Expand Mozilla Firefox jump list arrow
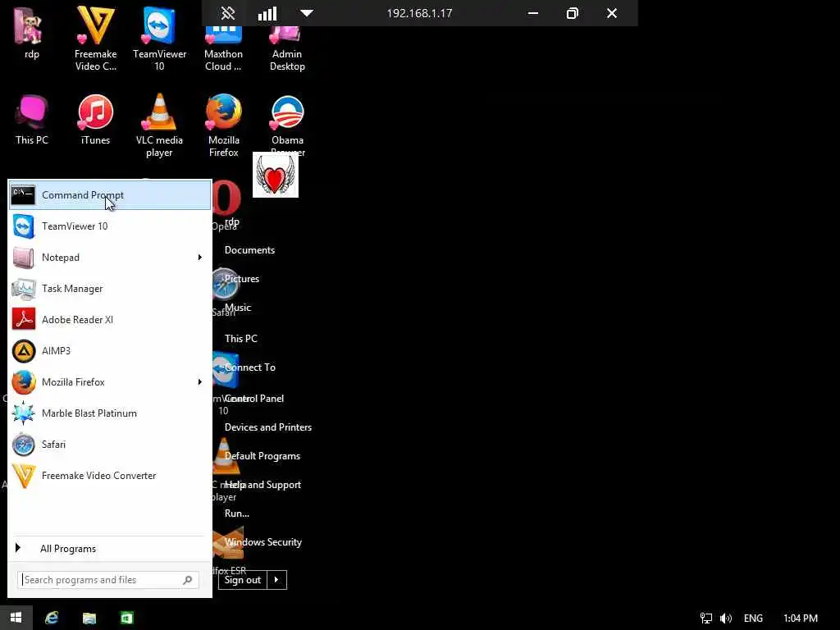 click(x=200, y=382)
